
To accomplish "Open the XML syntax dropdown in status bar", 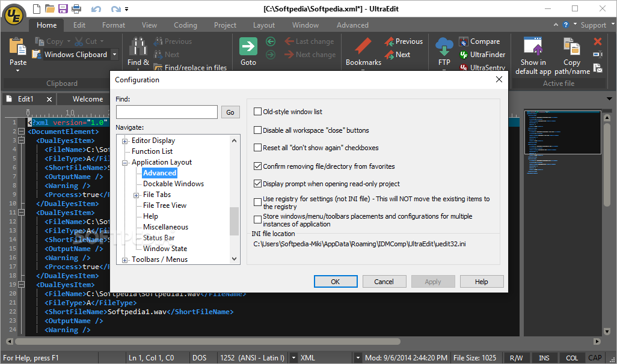I will [x=358, y=358].
